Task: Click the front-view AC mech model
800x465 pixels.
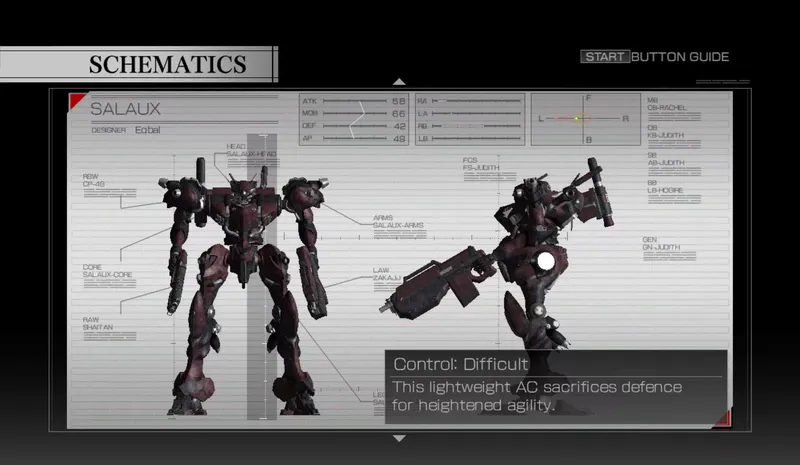Action: (x=244, y=288)
